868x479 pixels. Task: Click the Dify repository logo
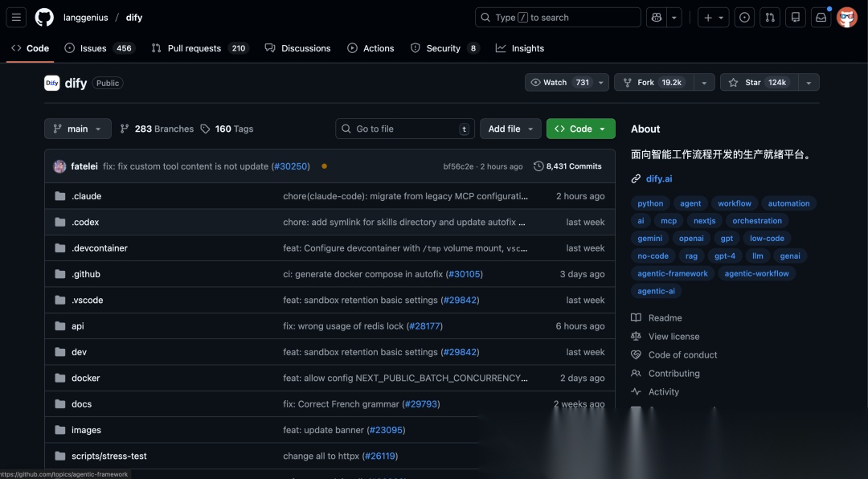tap(52, 83)
